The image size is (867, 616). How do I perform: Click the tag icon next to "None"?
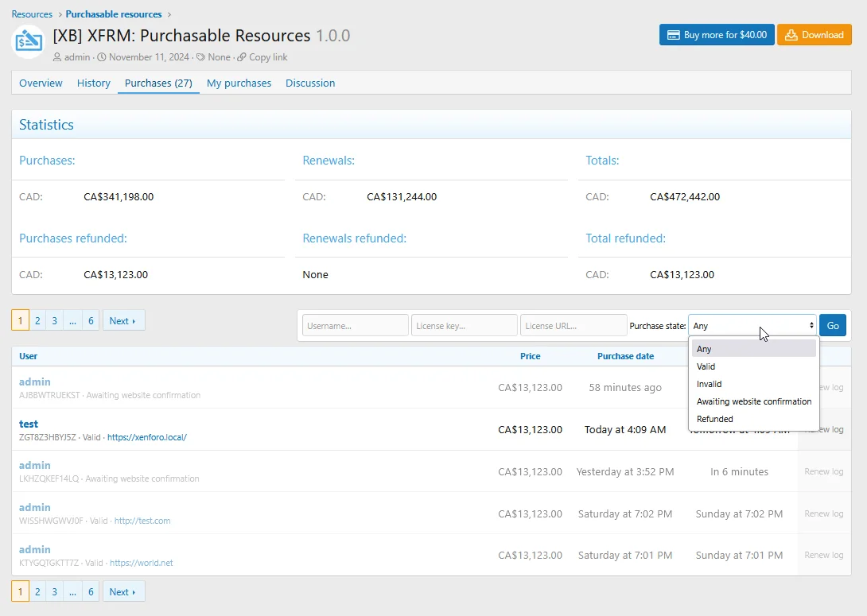click(x=201, y=56)
